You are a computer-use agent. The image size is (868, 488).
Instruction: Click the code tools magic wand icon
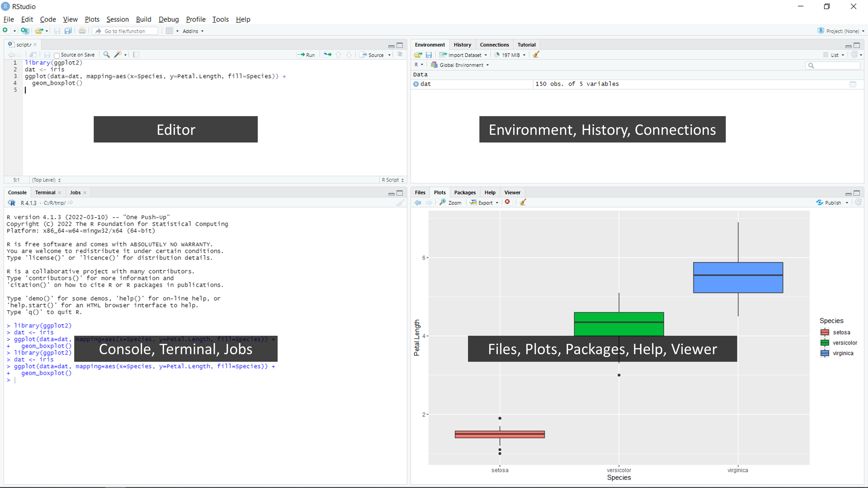117,55
